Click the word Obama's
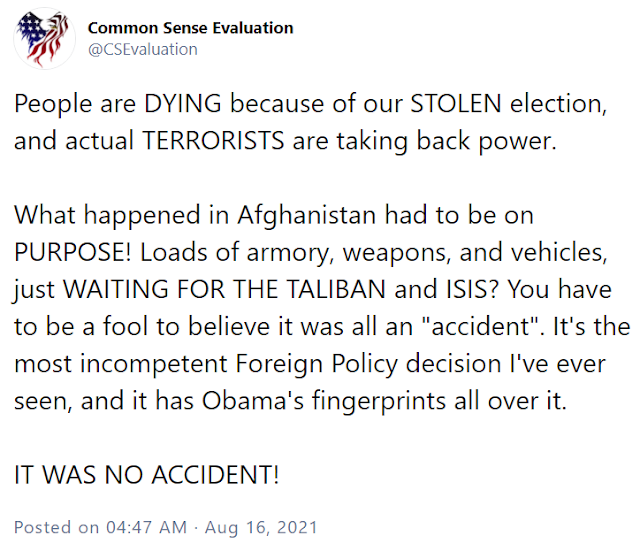Image resolution: width=640 pixels, height=551 pixels. coord(253,401)
